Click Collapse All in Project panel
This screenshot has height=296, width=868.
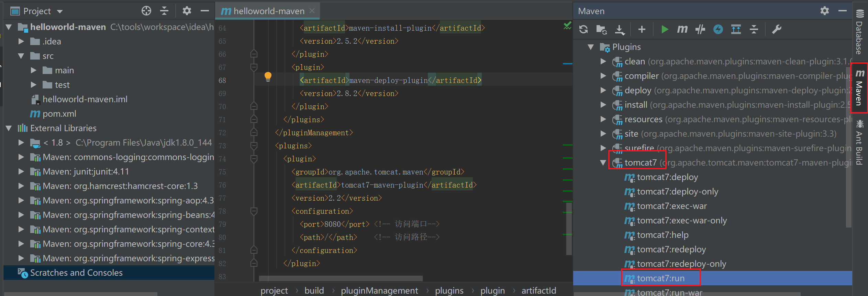165,11
